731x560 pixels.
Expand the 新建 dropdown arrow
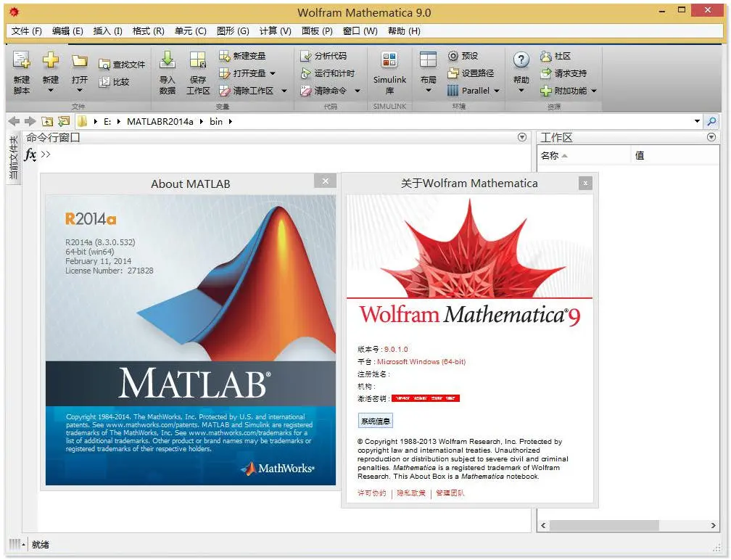[x=50, y=91]
